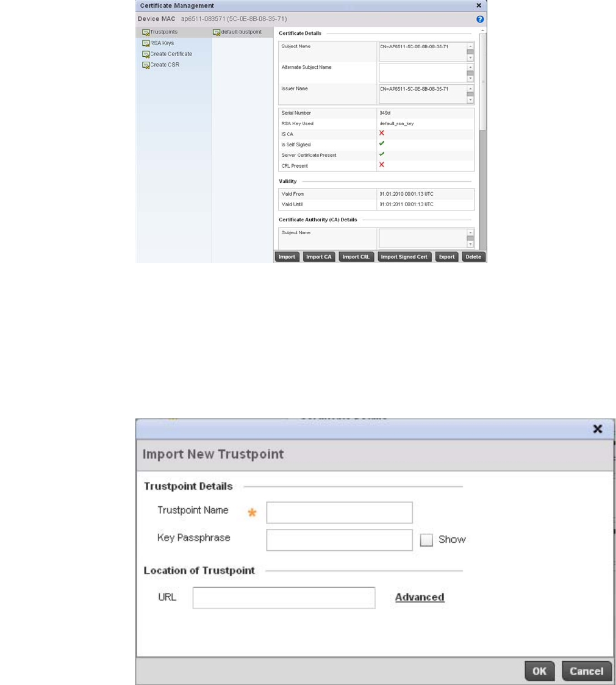Click the Delete trustpoint button
Screen dimensions: 616x685
473,257
